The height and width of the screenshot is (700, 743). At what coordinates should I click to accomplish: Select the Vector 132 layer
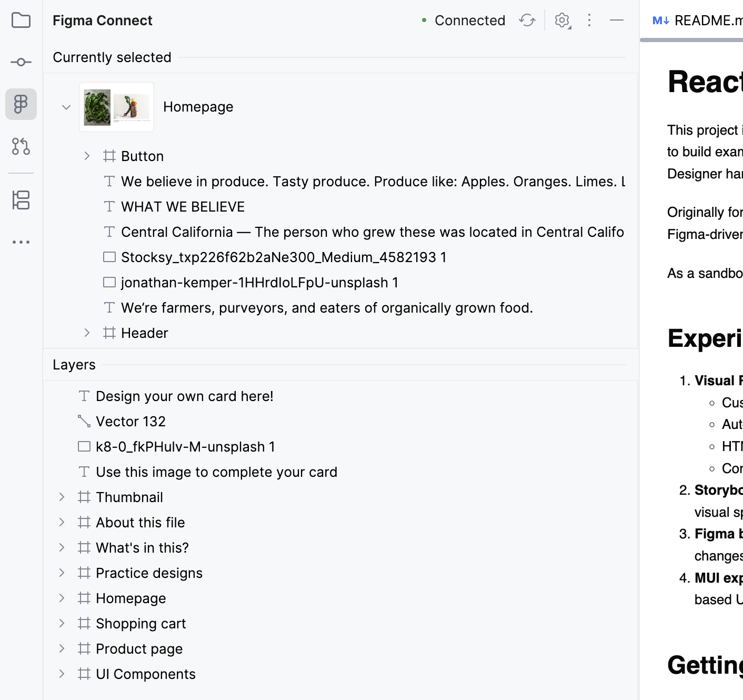tap(130, 422)
